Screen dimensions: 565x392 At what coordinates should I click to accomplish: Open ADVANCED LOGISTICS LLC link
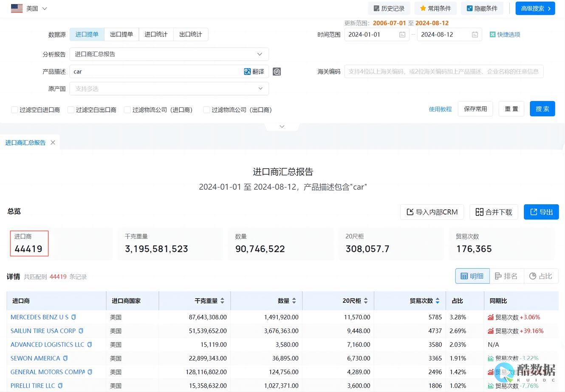(47, 344)
